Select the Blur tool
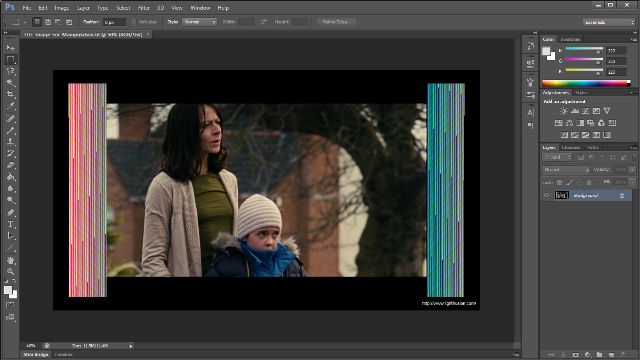The width and height of the screenshot is (640, 360). click(11, 189)
